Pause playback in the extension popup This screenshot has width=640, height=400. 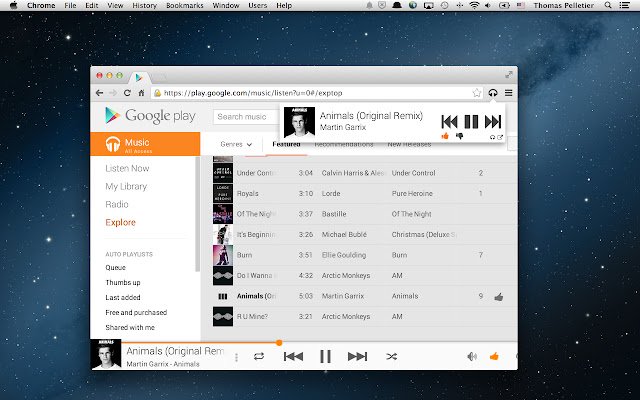coord(471,122)
